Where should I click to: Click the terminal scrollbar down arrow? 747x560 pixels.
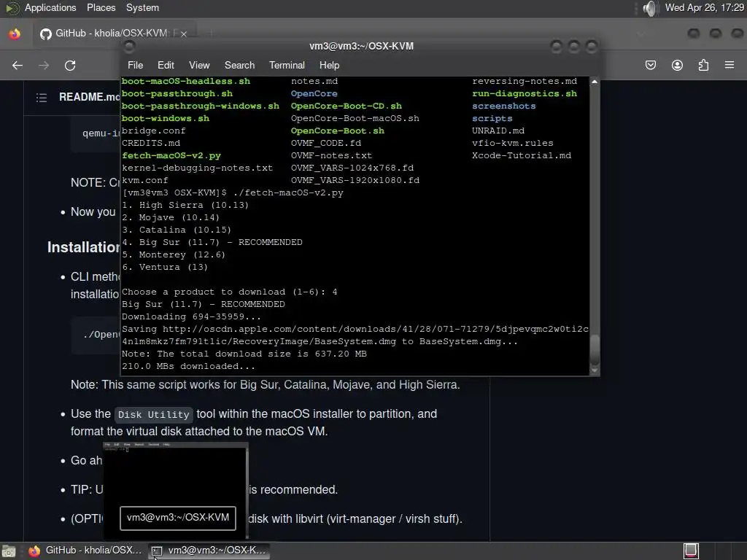pos(595,370)
